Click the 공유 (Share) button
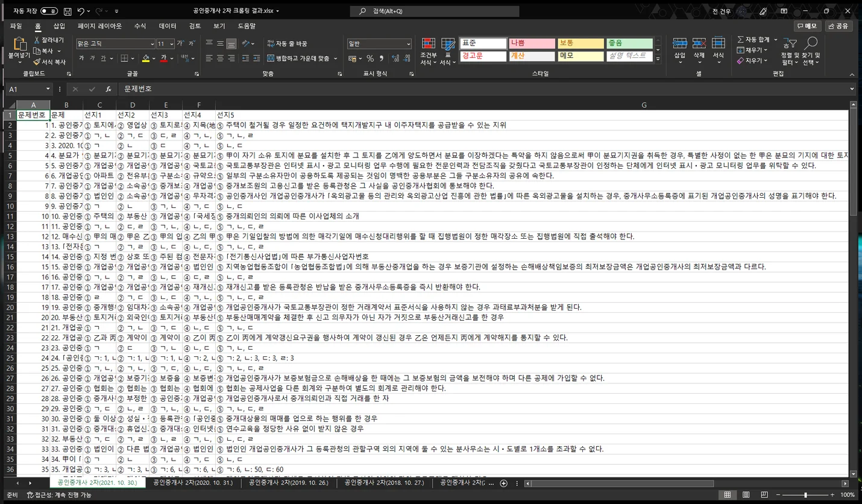The height and width of the screenshot is (504, 862). tap(838, 26)
